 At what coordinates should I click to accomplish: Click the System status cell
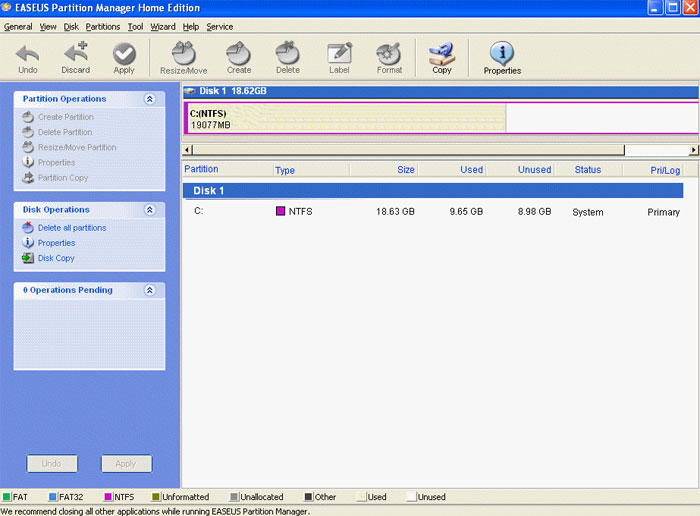[588, 212]
